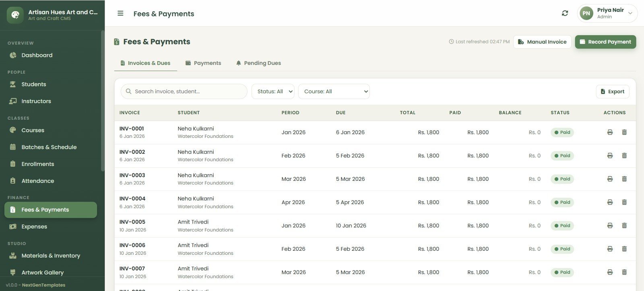This screenshot has height=291, width=644.
Task: Open Courses in sidebar
Action: click(51, 130)
